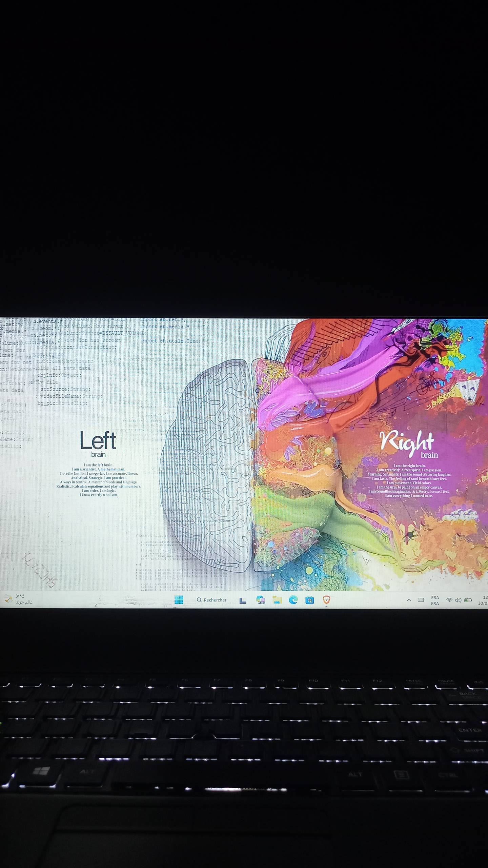
Task: Open the Windows Start menu
Action: pos(179,600)
